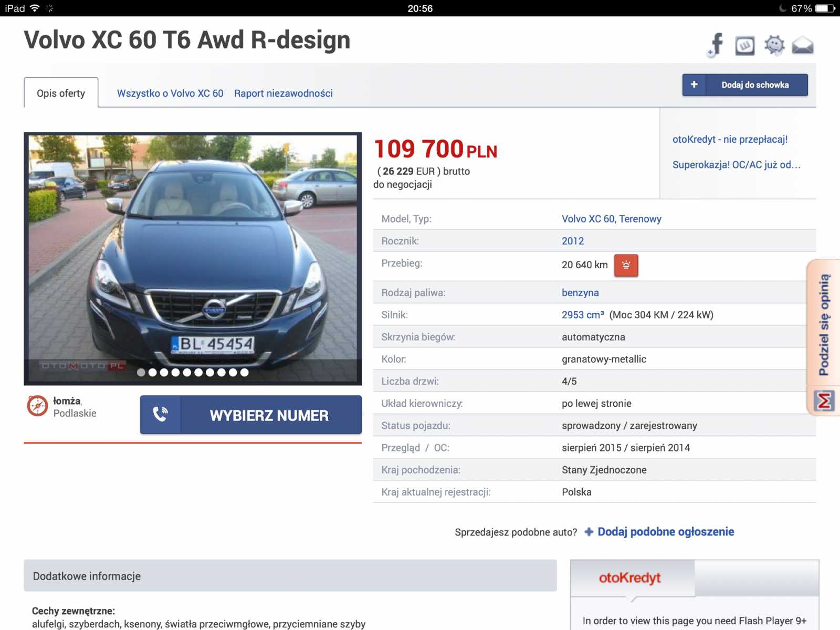Select the 109 700 PLN price text
The height and width of the screenshot is (630, 840).
pyautogui.click(x=435, y=149)
